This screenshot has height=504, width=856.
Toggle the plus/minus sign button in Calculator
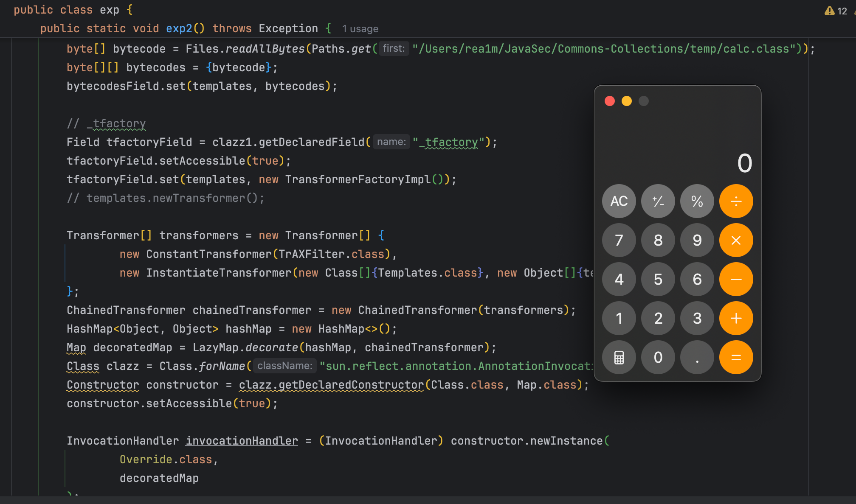coord(658,201)
